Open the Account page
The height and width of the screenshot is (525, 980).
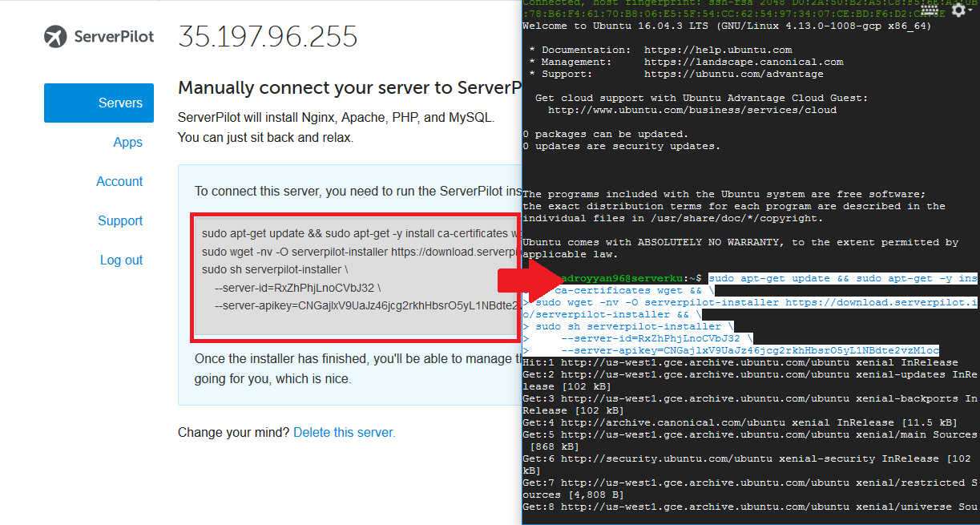tap(119, 181)
